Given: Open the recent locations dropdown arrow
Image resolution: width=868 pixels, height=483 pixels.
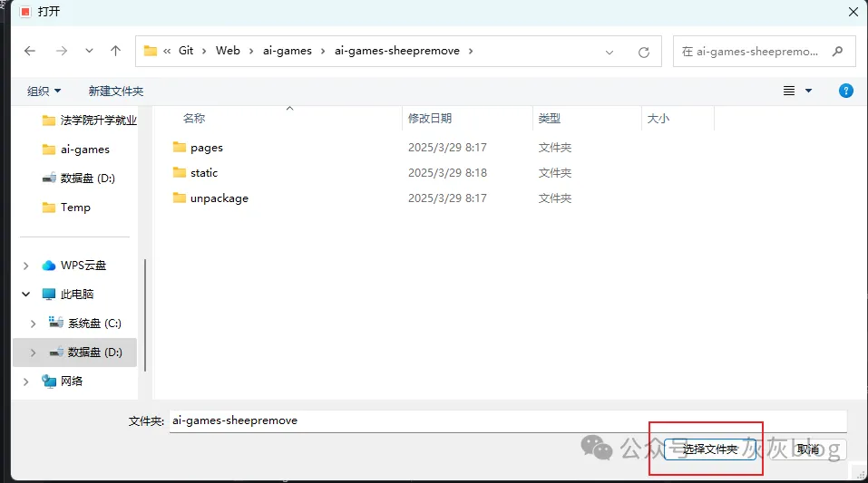Looking at the screenshot, I should (89, 52).
